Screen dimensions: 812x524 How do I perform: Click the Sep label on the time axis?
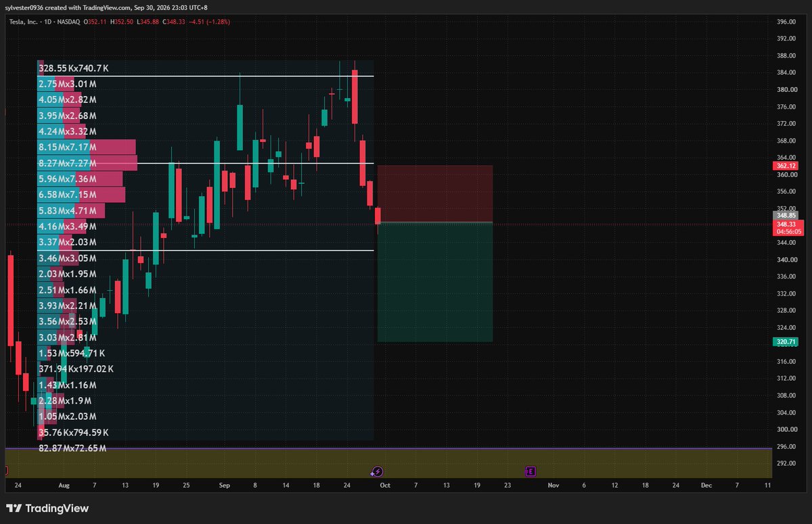(x=225, y=485)
